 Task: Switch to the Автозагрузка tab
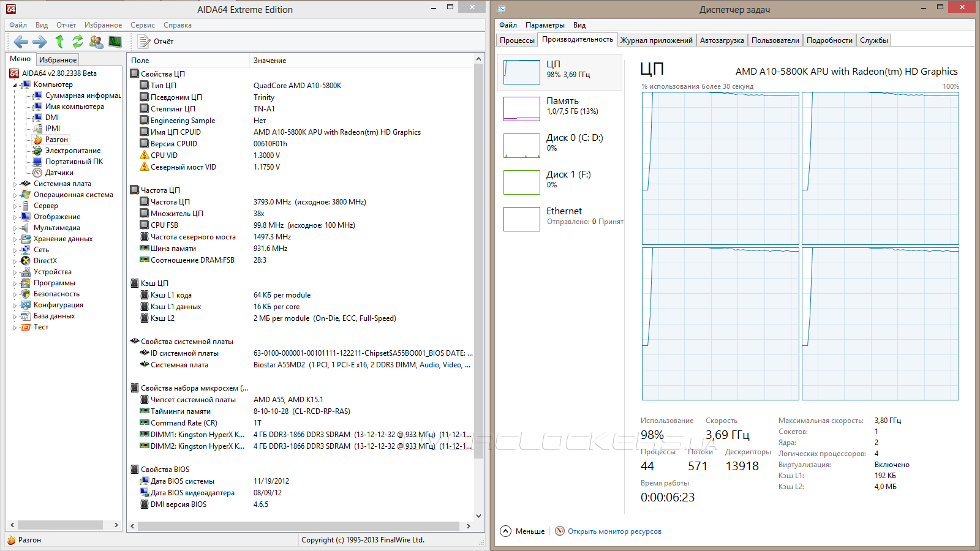tap(722, 40)
